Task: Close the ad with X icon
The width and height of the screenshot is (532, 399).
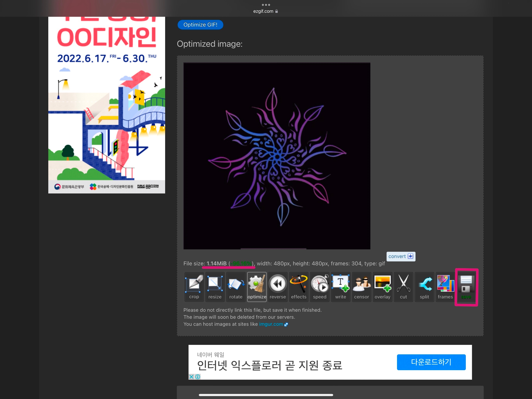Action: (x=191, y=377)
